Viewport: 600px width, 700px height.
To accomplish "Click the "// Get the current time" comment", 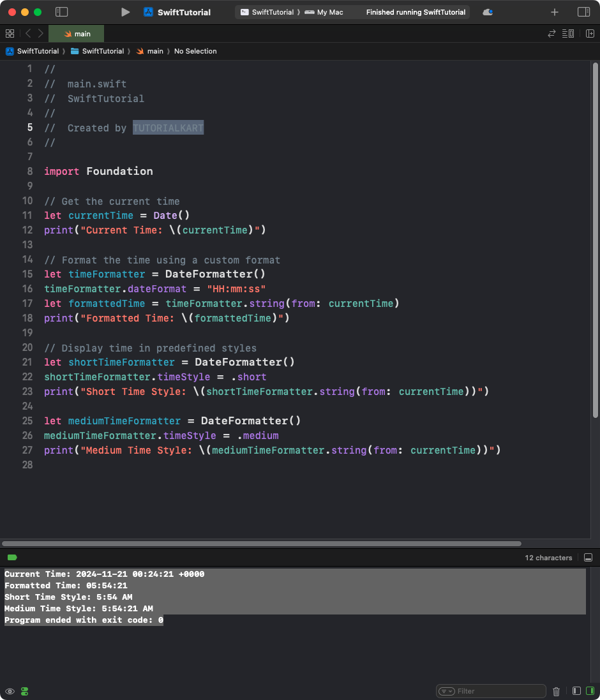I will 112,201.
